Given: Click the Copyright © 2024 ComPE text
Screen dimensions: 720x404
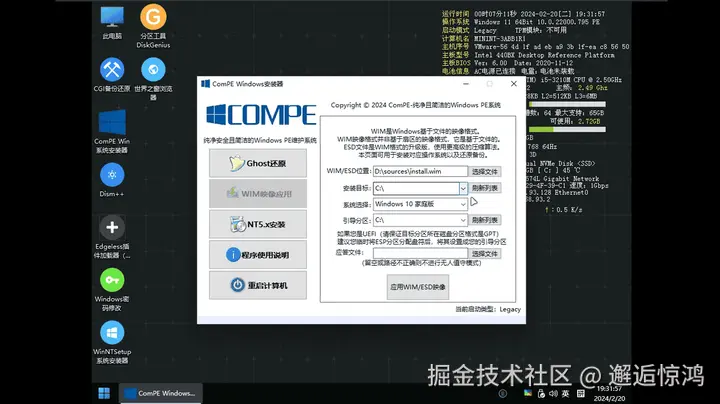Looking at the screenshot, I should pos(416,105).
